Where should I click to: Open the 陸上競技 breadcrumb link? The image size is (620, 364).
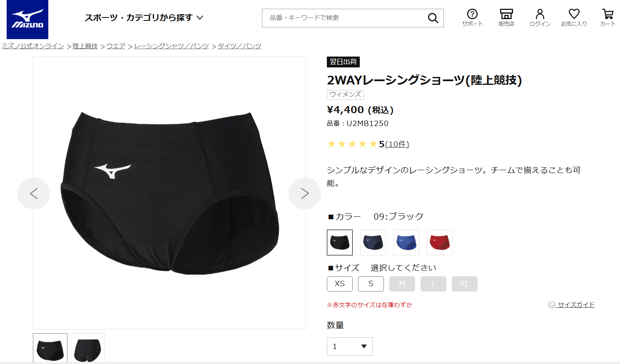(85, 46)
